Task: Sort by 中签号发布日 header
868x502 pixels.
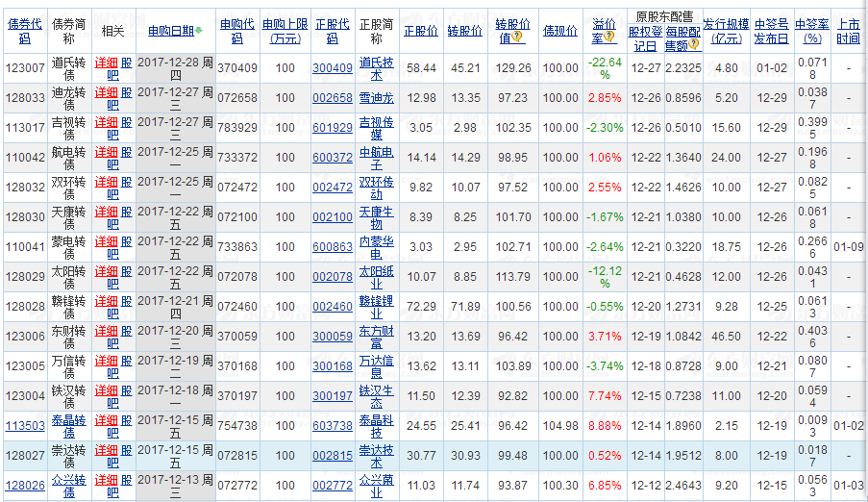Action: pyautogui.click(x=772, y=31)
